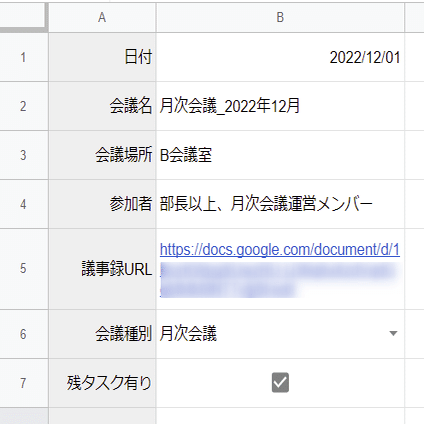Select column B header
The width and height of the screenshot is (424, 424).
click(x=280, y=18)
